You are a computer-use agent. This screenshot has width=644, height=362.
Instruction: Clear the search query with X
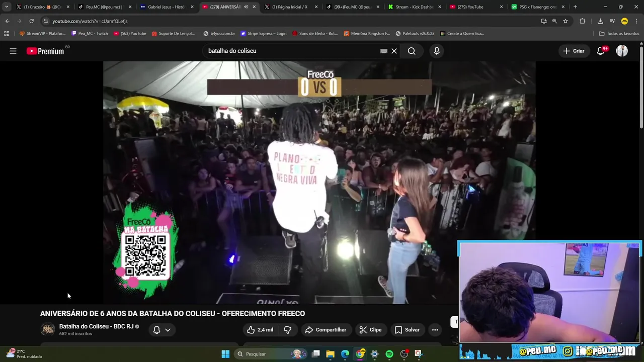[x=394, y=51]
